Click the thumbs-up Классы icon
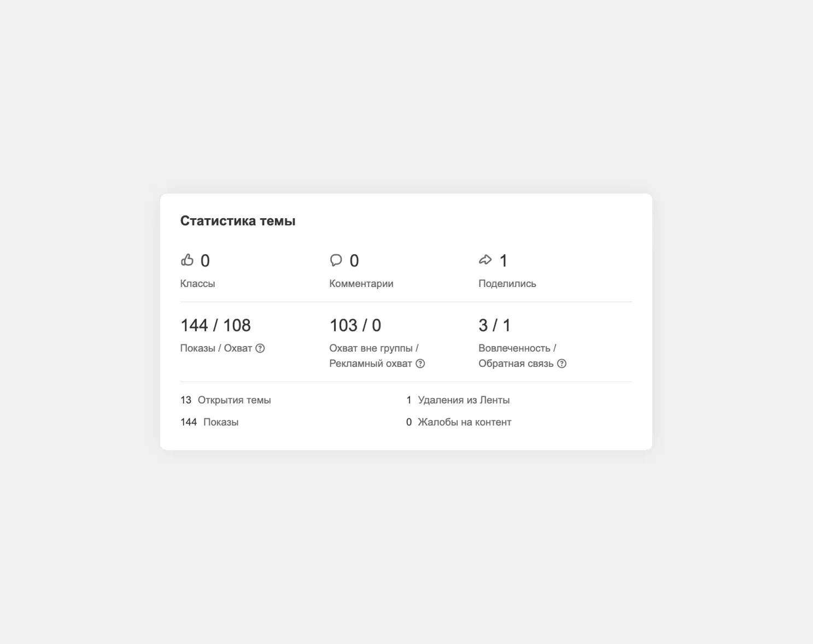813x644 pixels. 187,260
